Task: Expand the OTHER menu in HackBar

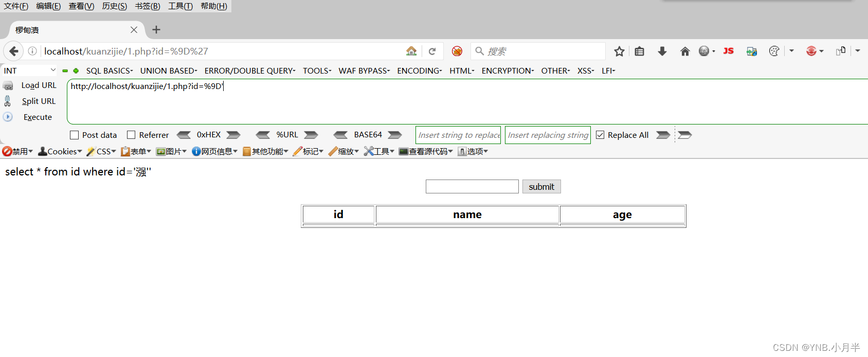Action: (555, 70)
